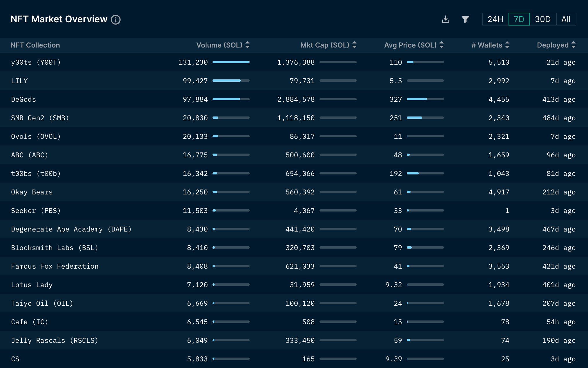
Task: Select the 7D timeframe option
Action: 519,19
